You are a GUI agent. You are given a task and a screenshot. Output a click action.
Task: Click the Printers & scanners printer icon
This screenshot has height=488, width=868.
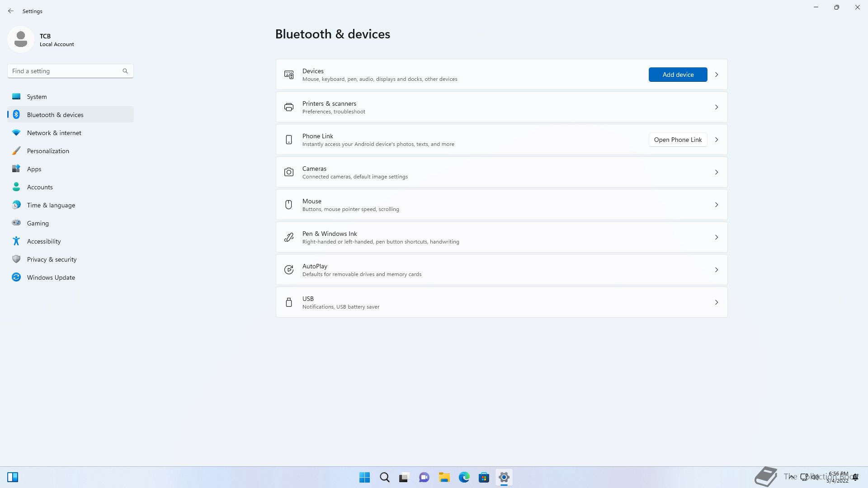pos(289,107)
